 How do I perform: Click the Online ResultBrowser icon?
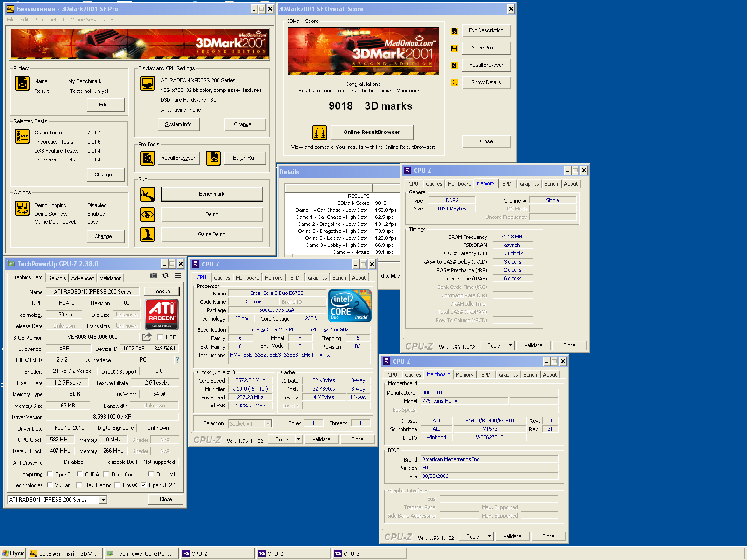(x=320, y=133)
